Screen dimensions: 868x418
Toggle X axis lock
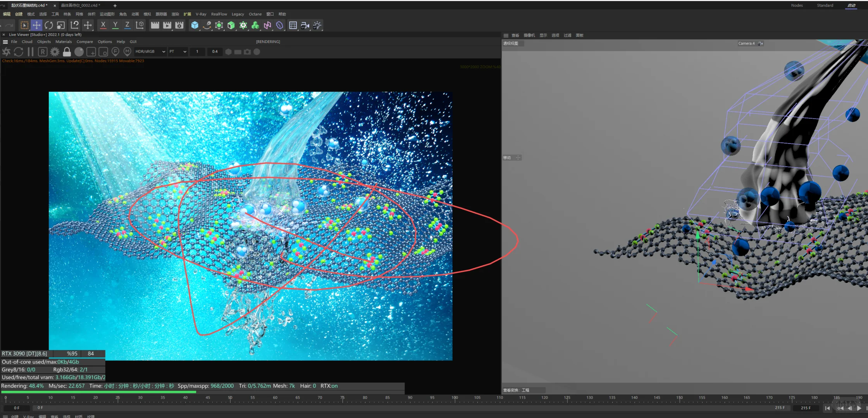click(103, 25)
